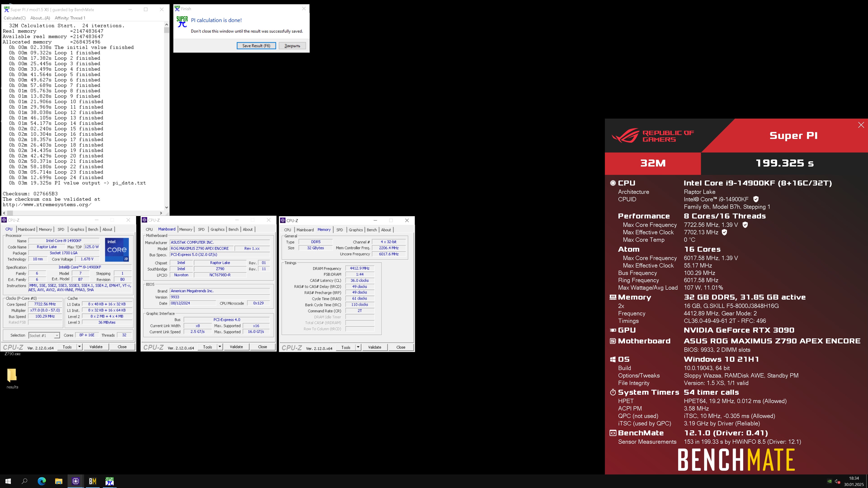Click Finish dialog Super PI icon
Image resolution: width=868 pixels, height=488 pixels.
pyautogui.click(x=182, y=21)
